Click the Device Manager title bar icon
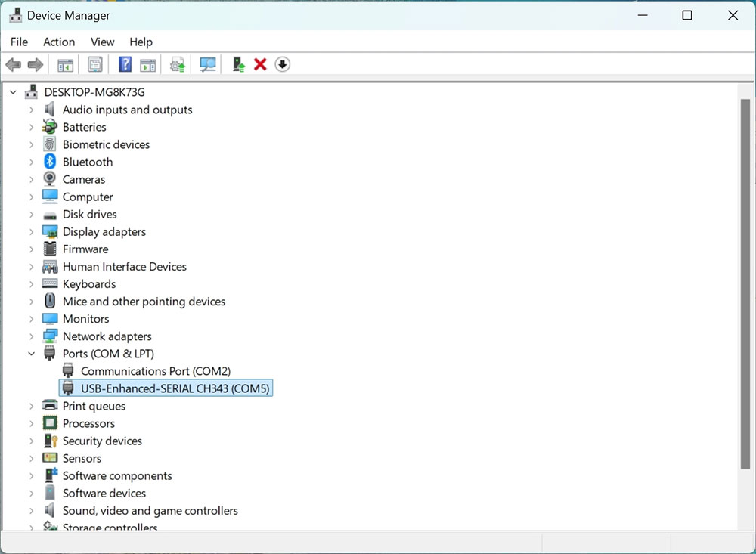This screenshot has height=554, width=756. coord(15,15)
